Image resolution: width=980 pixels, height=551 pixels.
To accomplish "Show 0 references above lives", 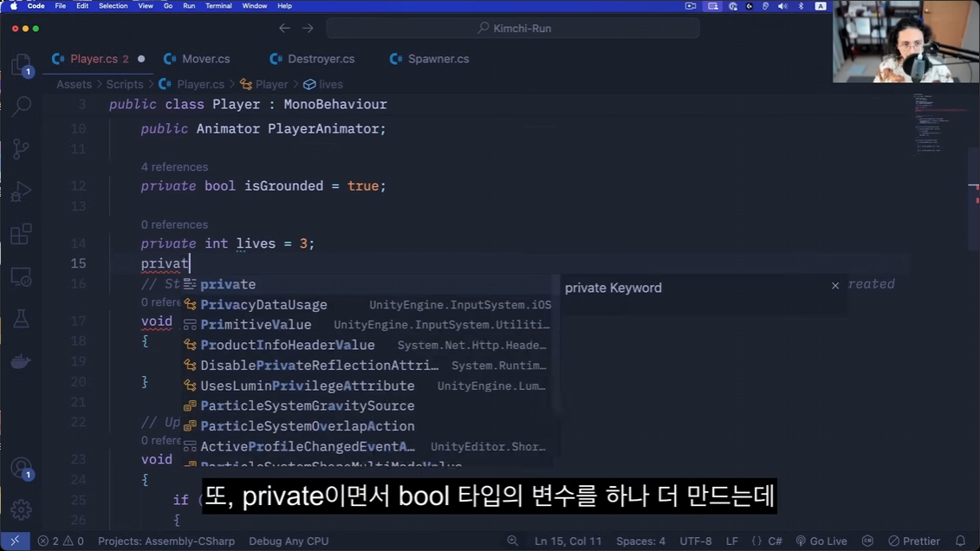I will pyautogui.click(x=174, y=224).
